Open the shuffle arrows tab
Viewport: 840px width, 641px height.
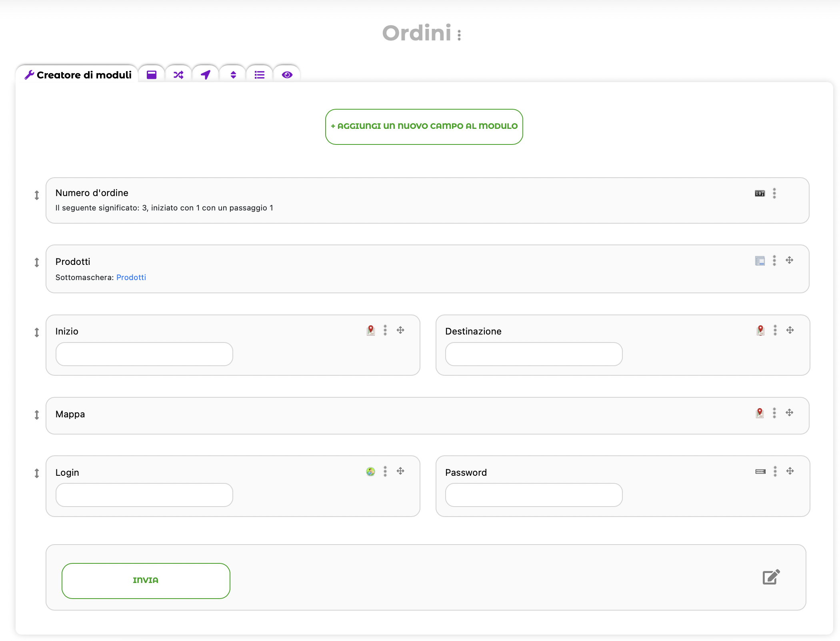click(x=178, y=75)
